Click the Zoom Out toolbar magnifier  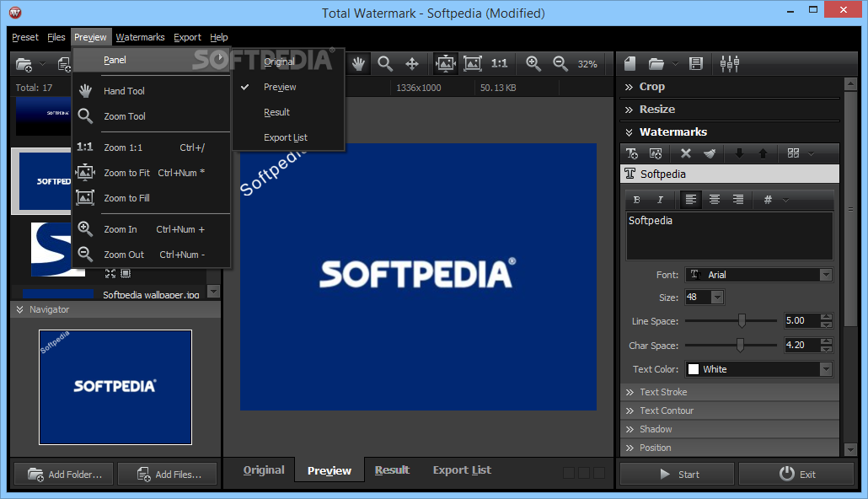(560, 64)
